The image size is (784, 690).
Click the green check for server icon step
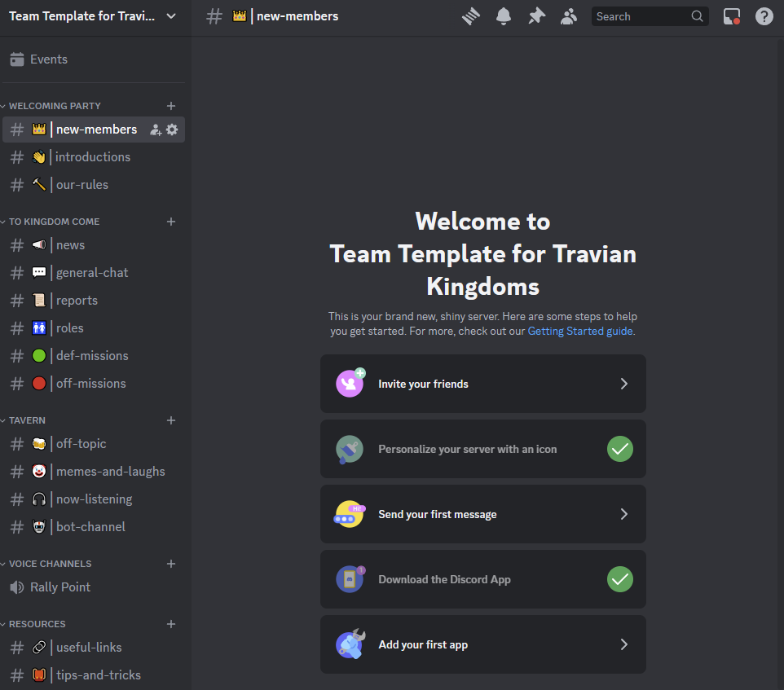tap(620, 449)
